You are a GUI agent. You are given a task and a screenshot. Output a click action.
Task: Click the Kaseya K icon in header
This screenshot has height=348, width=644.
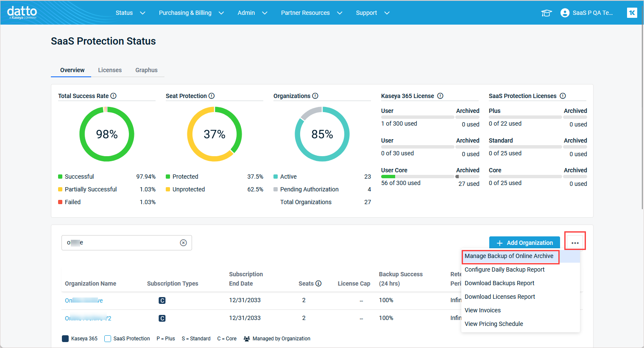(632, 13)
